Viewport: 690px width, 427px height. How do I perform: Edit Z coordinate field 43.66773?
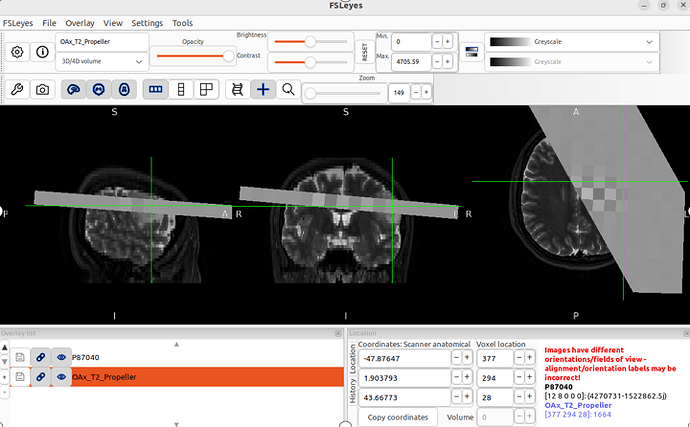(x=404, y=398)
